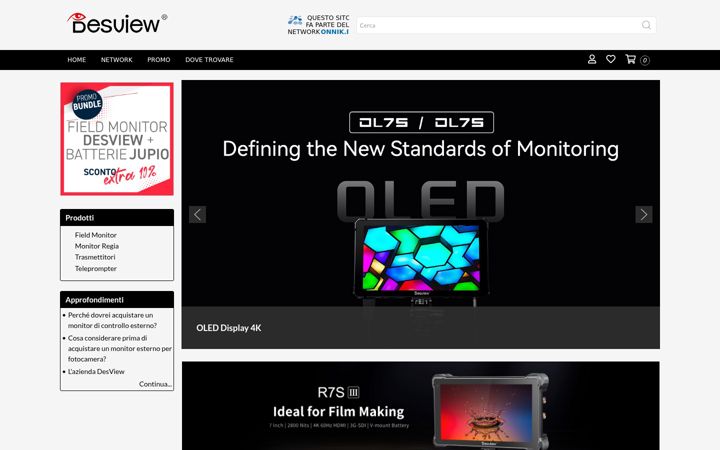720x450 pixels.
Task: Show next slide with right arrow
Action: click(x=644, y=214)
